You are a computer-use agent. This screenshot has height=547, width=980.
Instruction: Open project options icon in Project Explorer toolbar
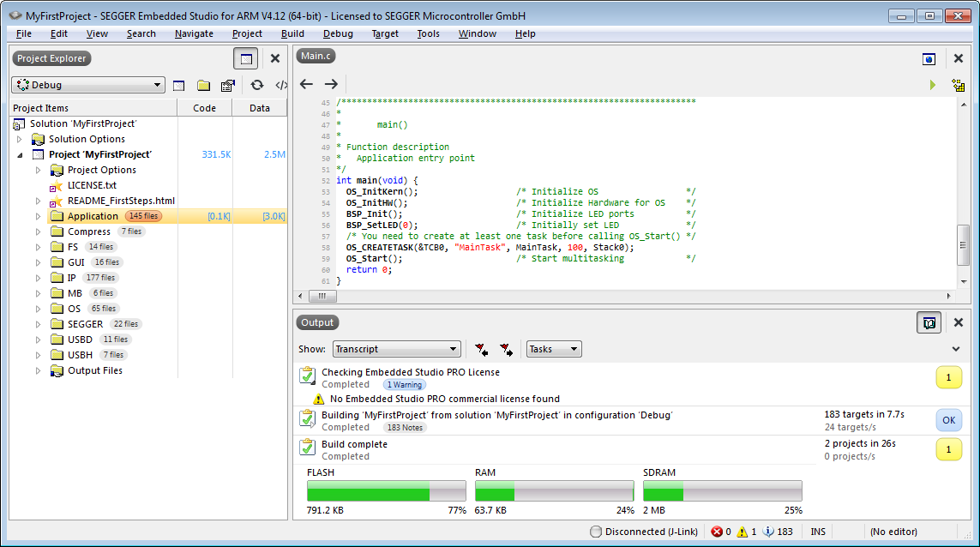point(228,85)
